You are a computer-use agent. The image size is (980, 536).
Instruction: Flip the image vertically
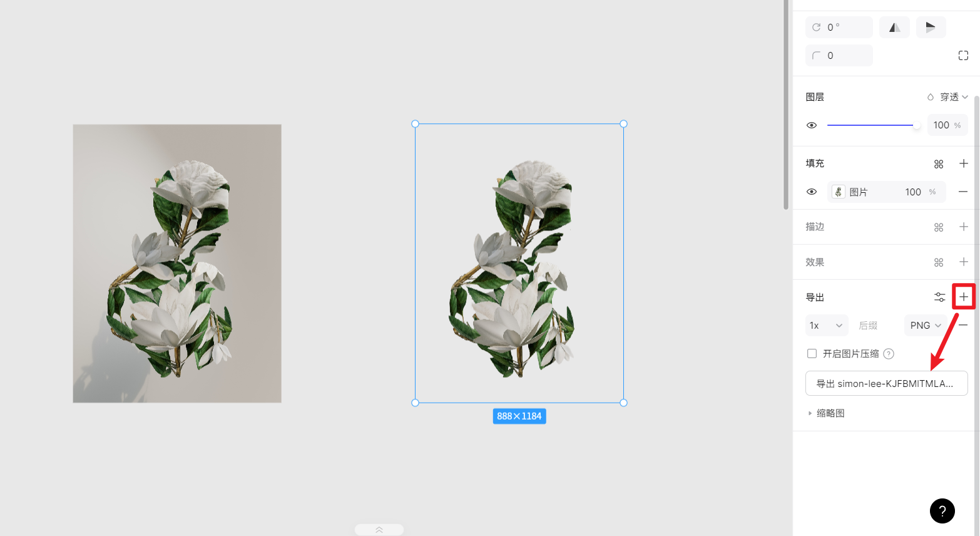(931, 28)
